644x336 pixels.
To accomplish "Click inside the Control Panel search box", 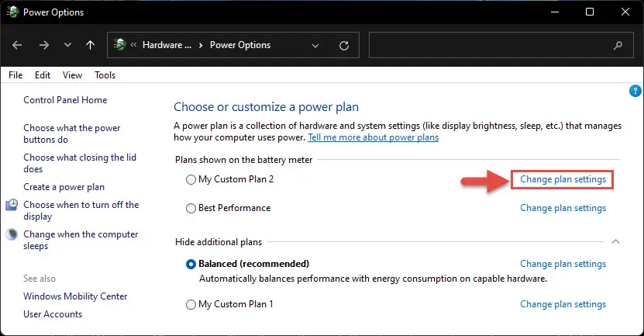I will click(491, 45).
